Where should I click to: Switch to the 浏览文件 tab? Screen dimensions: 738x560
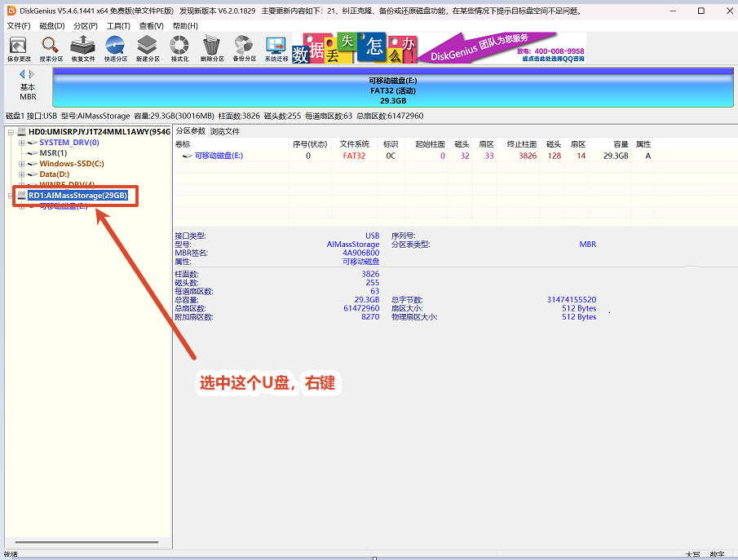[x=225, y=131]
